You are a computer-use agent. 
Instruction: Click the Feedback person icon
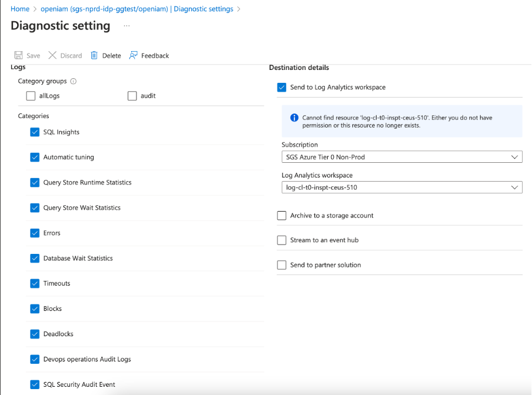tap(134, 55)
